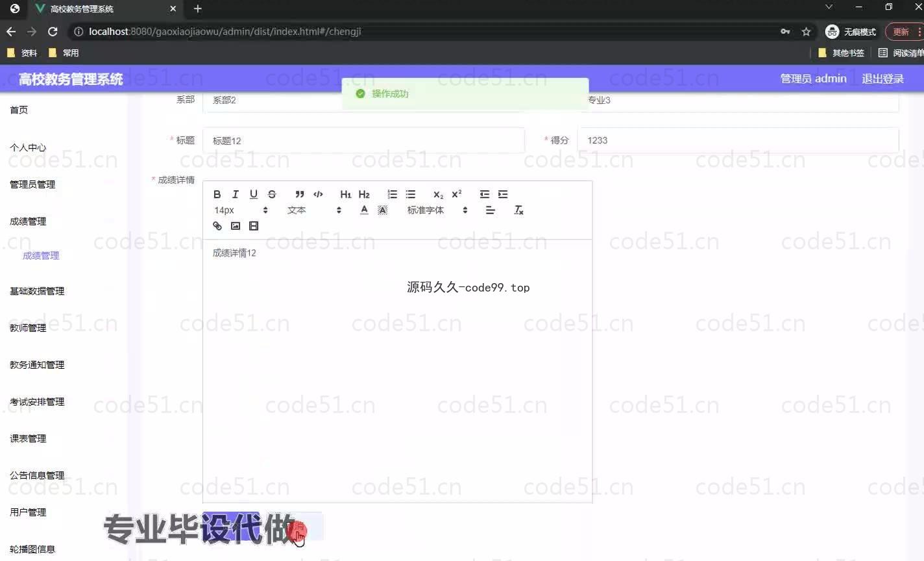Collapse the 成绩管理 parent menu
This screenshot has width=924, height=561.
28,221
